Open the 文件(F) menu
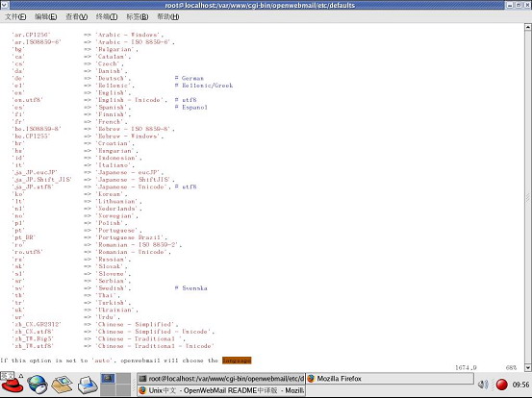Viewport: 532px width, 398px height. [15, 16]
